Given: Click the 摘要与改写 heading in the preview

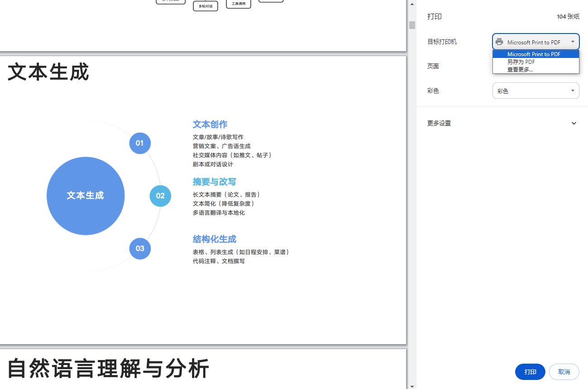Looking at the screenshot, I should (214, 182).
